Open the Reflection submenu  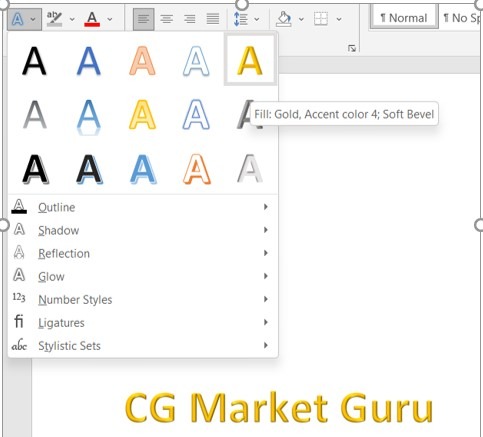(143, 253)
